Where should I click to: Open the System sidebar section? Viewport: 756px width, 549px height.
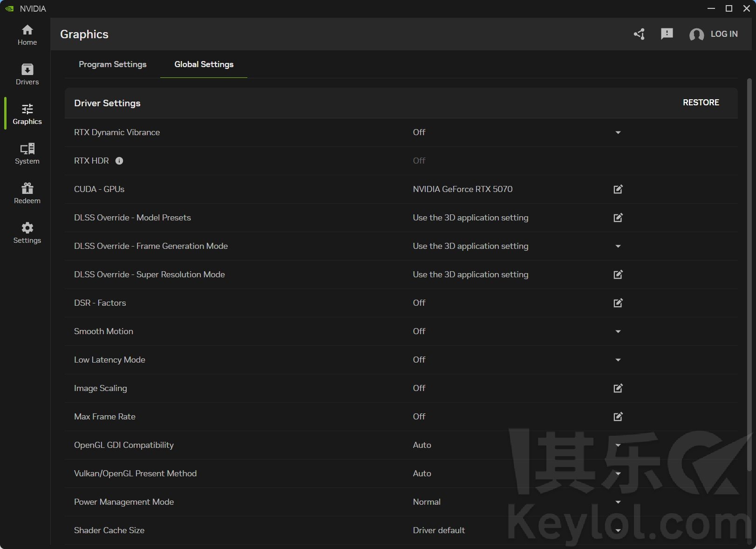point(27,154)
